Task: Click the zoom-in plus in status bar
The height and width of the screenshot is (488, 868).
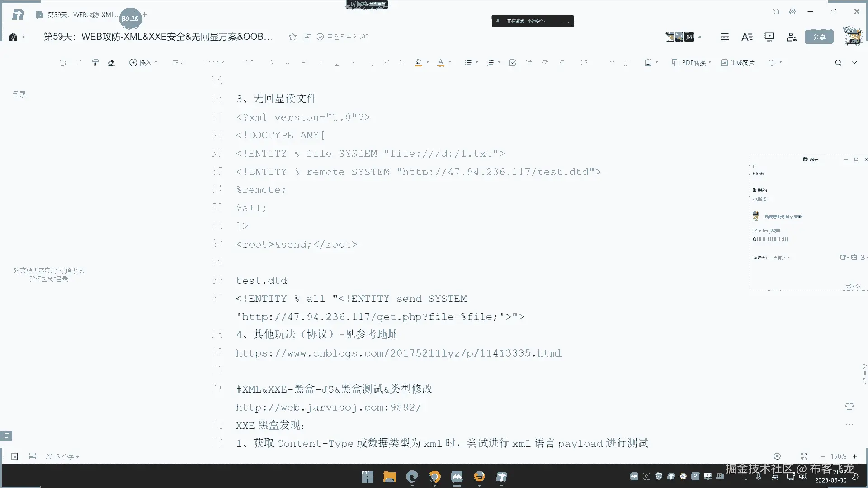Action: [854, 456]
